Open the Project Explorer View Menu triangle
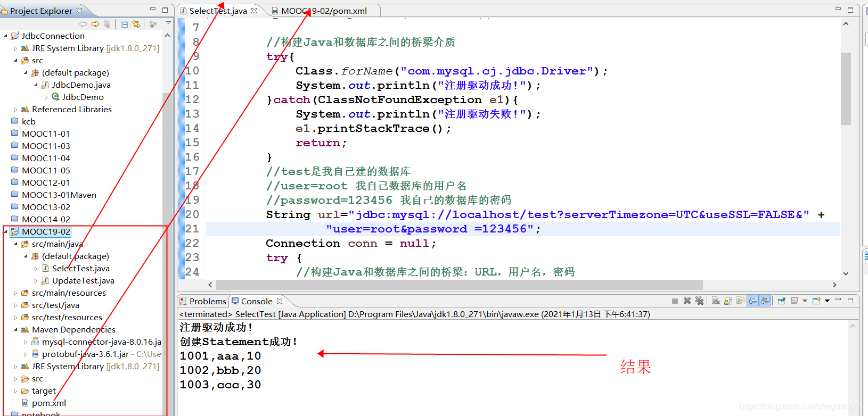The height and width of the screenshot is (416, 868). [168, 23]
